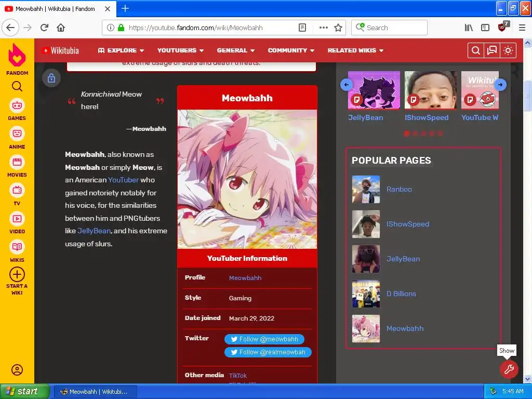Expand the Explore dropdown menu
Viewport: 532px width, 399px height.
pos(121,50)
